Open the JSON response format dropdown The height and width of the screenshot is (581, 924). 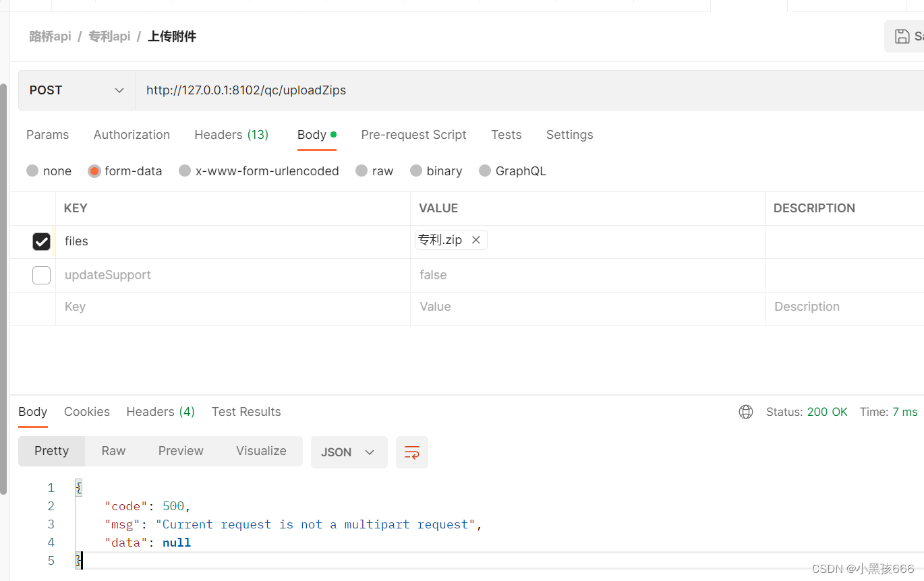pyautogui.click(x=349, y=452)
